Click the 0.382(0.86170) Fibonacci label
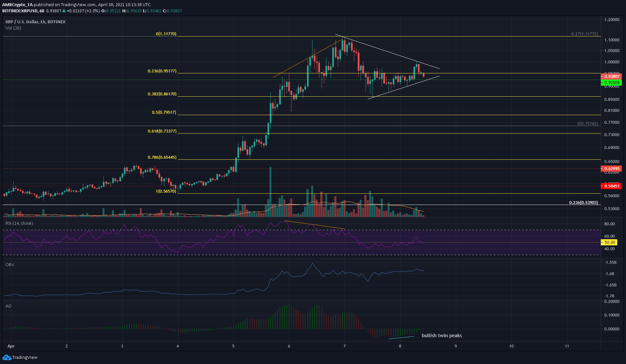Image resolution: width=626 pixels, height=364 pixels. (x=162, y=94)
